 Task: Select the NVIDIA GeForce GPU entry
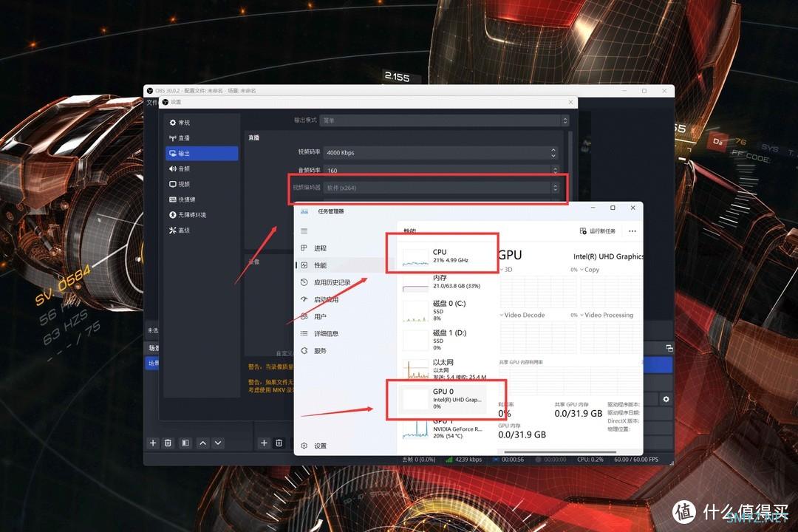point(442,429)
